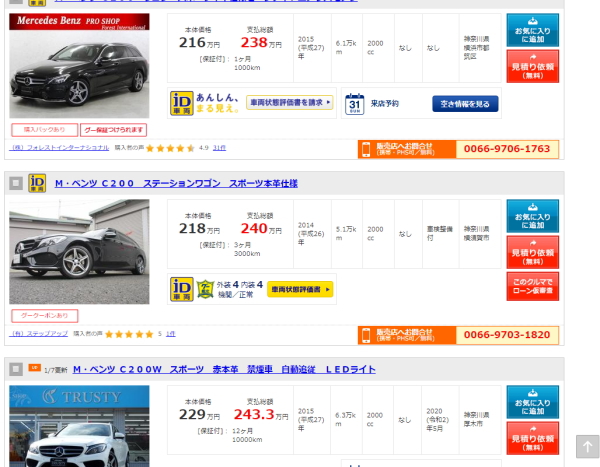The height and width of the screenshot is (467, 600).
Task: Start loan pre-screening for 218万円 car
Action: [532, 286]
